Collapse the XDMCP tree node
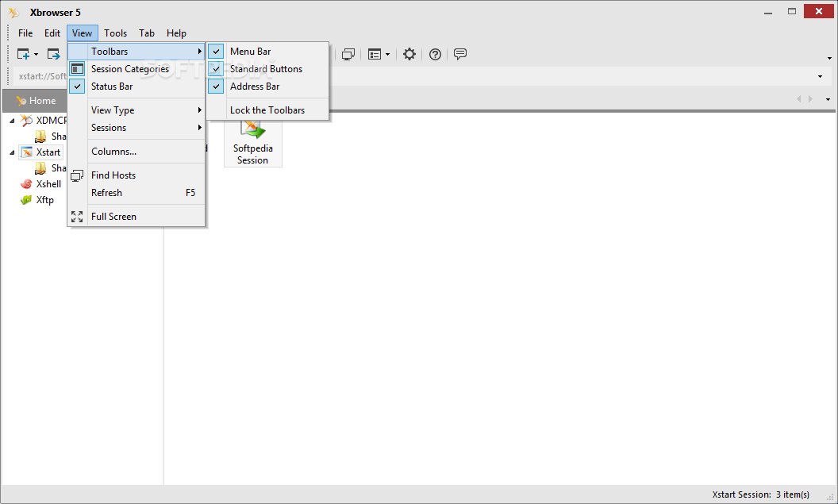Viewport: 838px width, 504px height. (x=12, y=121)
